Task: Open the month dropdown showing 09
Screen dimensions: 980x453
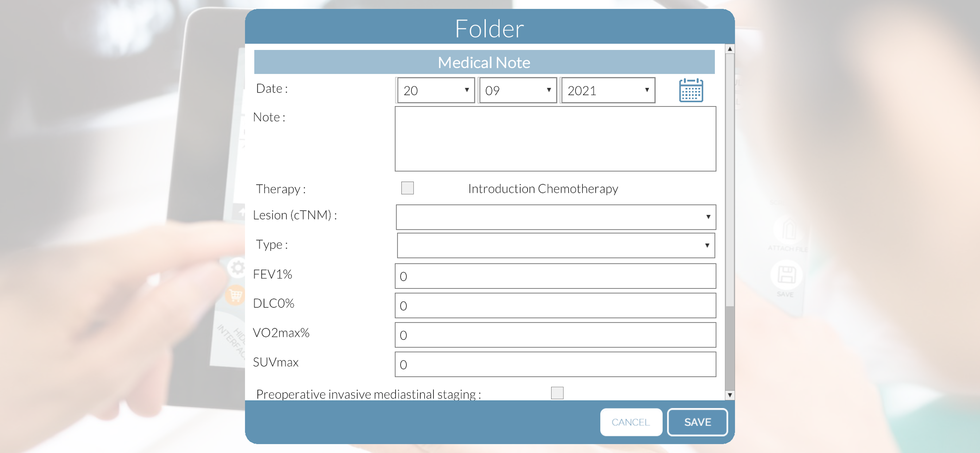Action: [518, 90]
